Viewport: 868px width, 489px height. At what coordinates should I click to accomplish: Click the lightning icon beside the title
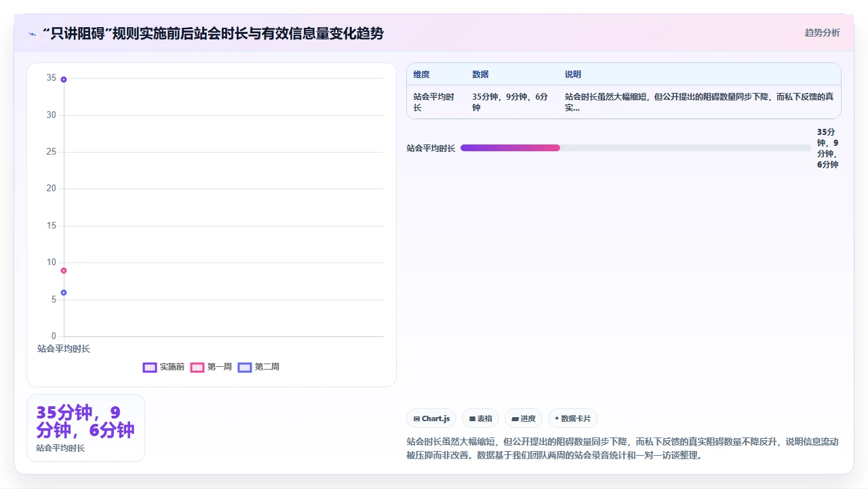33,33
